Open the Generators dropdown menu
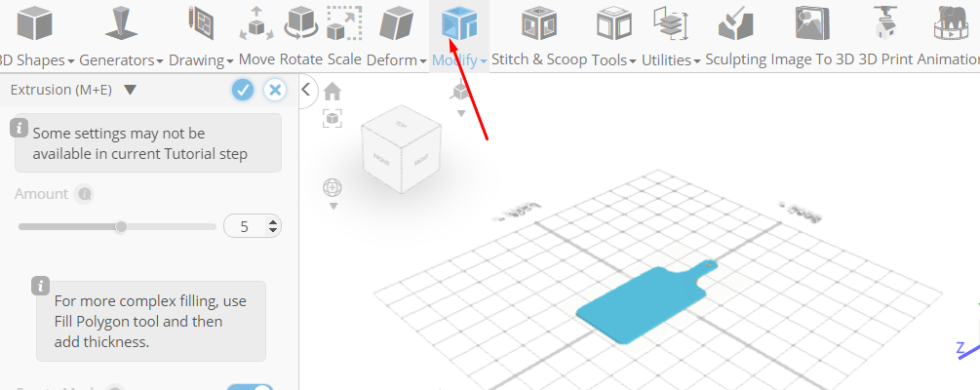 coord(121,35)
